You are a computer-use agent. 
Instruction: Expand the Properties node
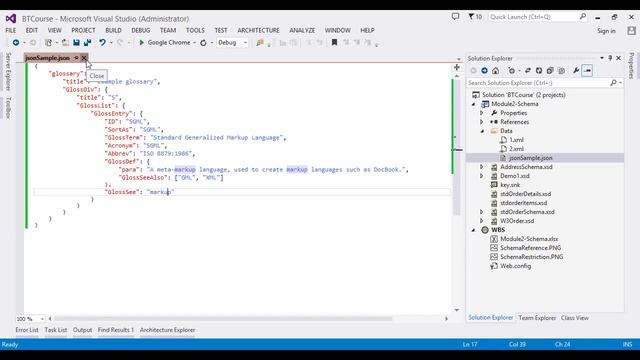(x=482, y=113)
